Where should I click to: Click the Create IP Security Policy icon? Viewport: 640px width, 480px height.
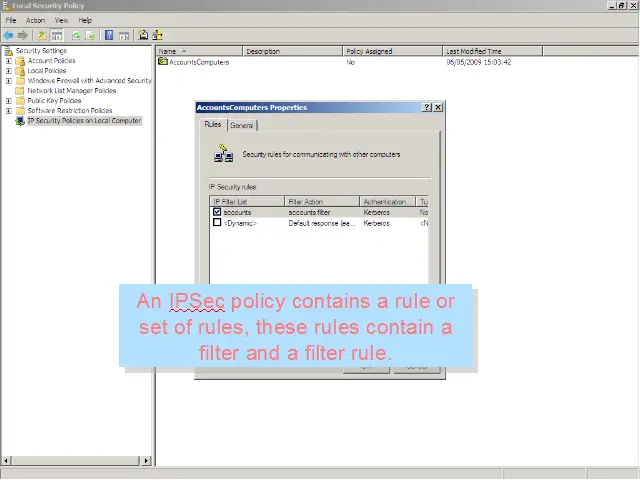pyautogui.click(x=143, y=35)
